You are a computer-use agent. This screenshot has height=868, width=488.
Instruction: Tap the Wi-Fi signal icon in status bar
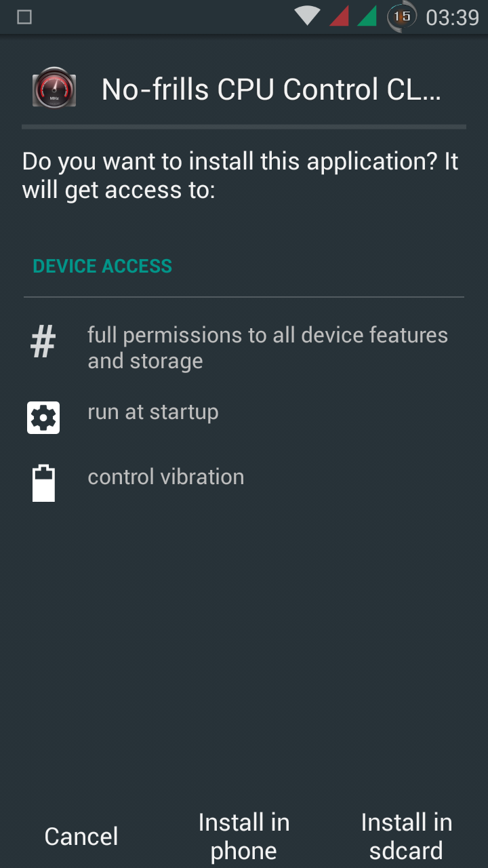pyautogui.click(x=307, y=16)
